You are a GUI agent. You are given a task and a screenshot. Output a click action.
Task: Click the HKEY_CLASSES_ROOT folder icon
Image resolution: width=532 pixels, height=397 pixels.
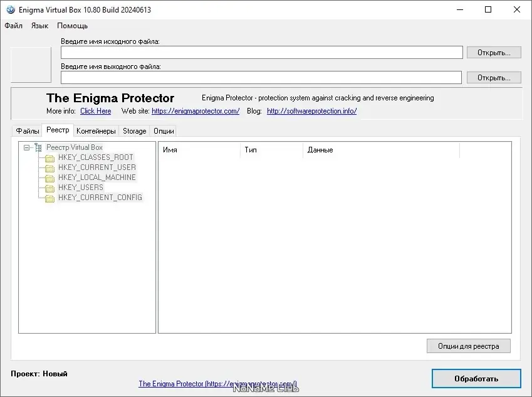[x=50, y=158]
